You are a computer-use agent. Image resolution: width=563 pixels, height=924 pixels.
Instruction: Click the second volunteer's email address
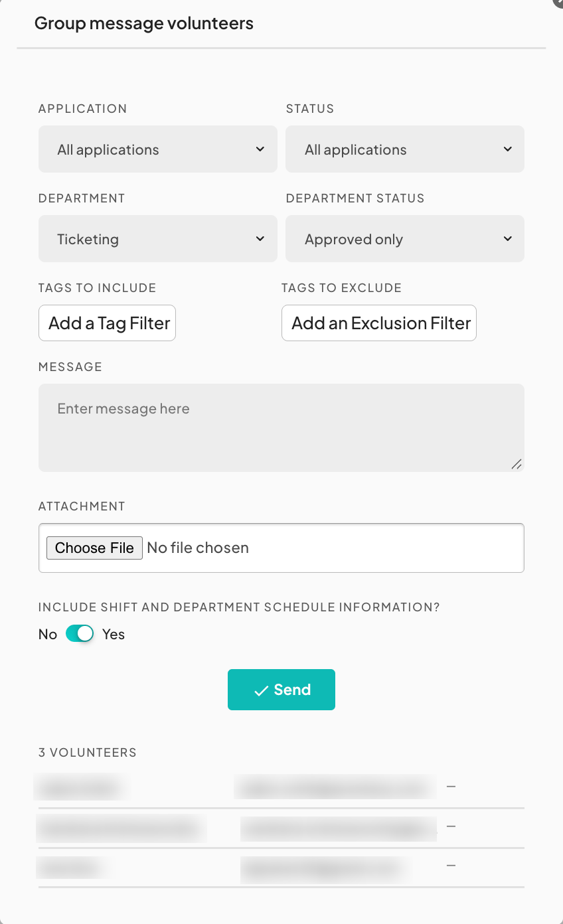[338, 828]
